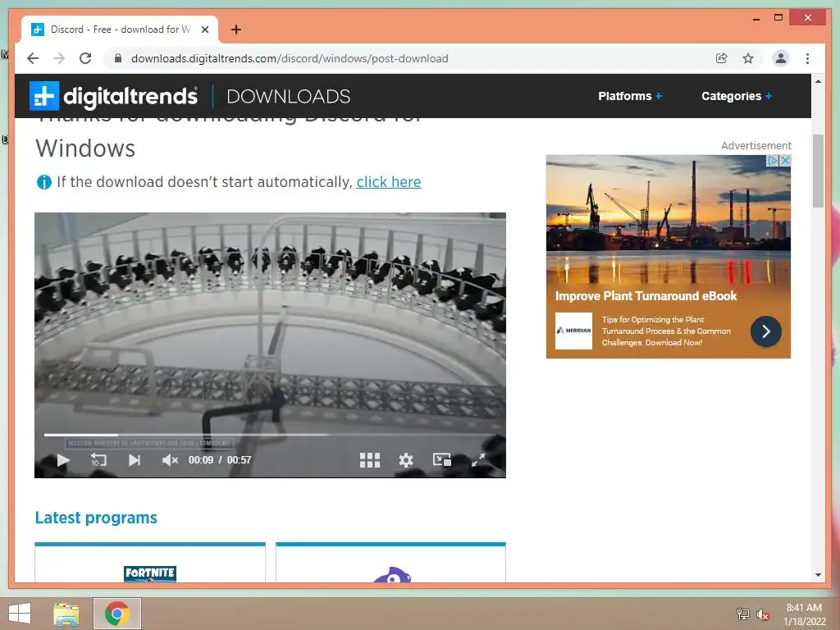
Task: Click the AdChoices icon on ad
Action: 773,160
